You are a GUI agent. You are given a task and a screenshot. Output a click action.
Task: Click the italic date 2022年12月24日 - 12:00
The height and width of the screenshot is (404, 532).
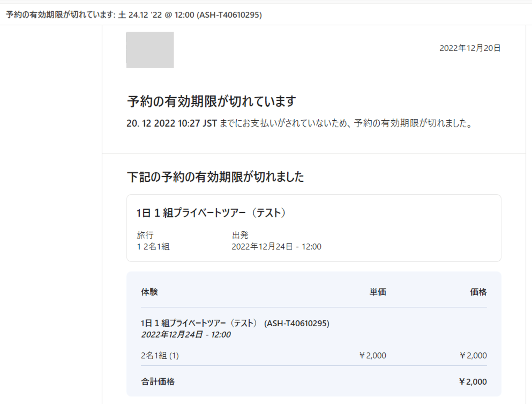tap(186, 335)
